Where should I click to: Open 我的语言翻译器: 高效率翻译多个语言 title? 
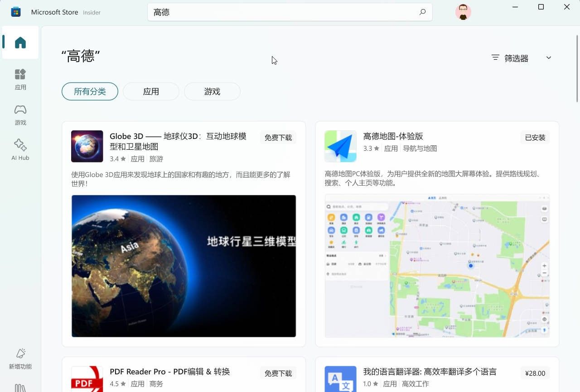pos(430,372)
